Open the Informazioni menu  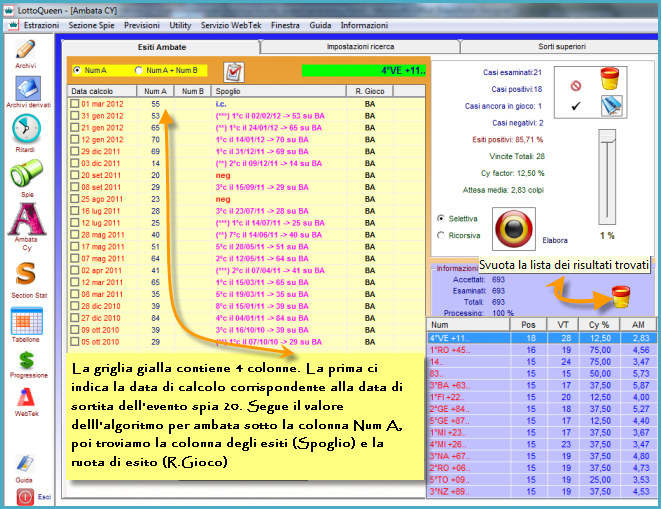(364, 25)
